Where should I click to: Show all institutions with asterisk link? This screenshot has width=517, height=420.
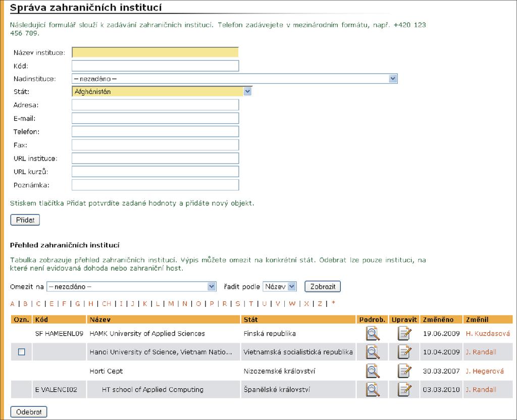[333, 303]
